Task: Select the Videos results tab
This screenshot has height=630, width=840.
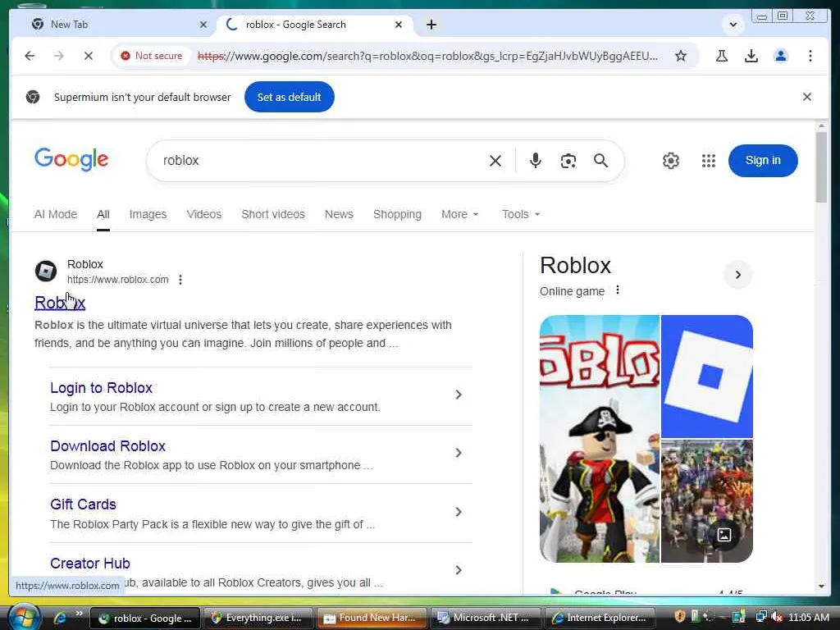Action: 204,214
